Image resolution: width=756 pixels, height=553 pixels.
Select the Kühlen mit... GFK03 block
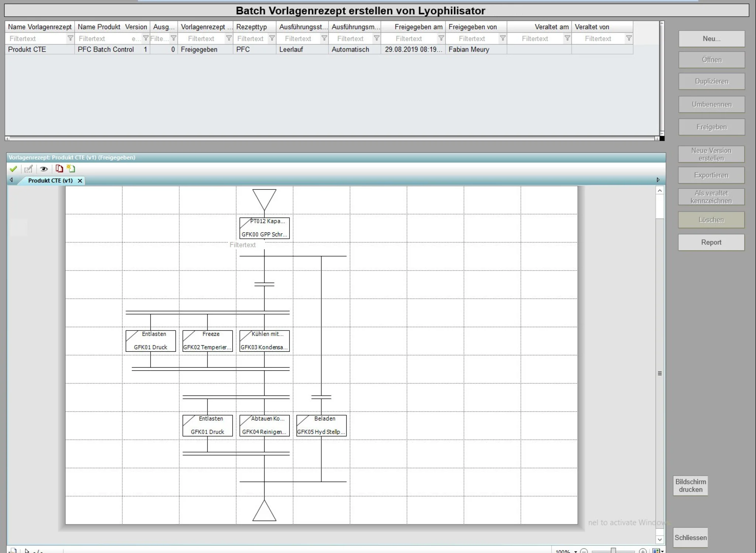(264, 341)
